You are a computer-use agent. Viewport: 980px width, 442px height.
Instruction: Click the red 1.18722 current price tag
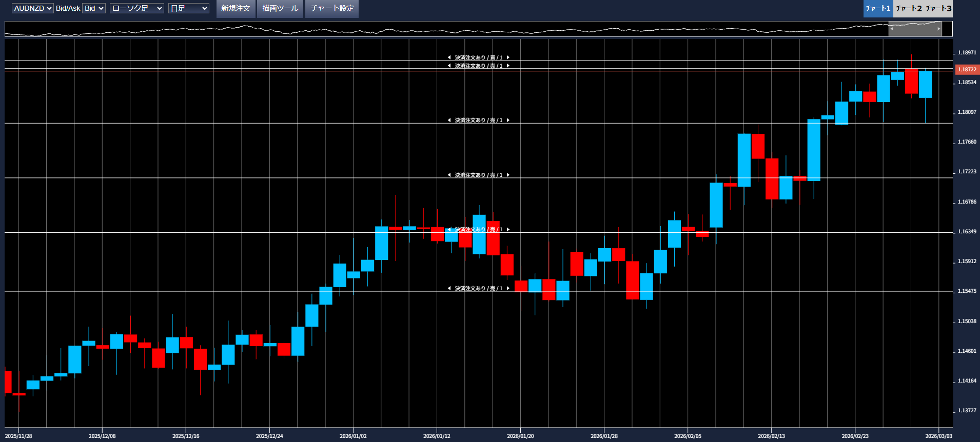pyautogui.click(x=967, y=69)
